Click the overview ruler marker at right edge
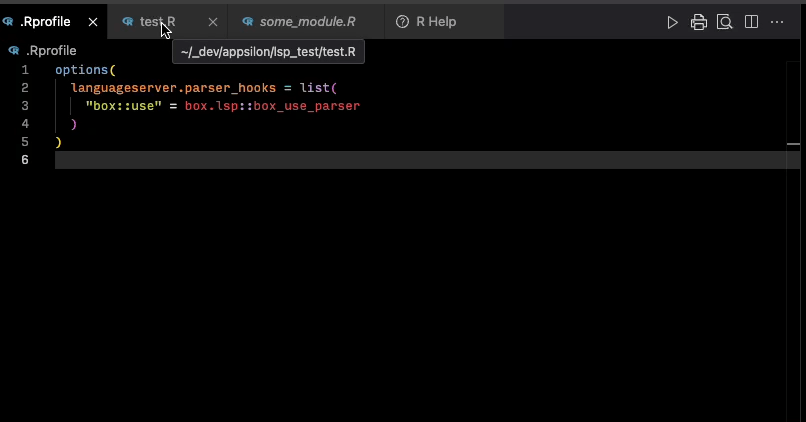 click(793, 144)
